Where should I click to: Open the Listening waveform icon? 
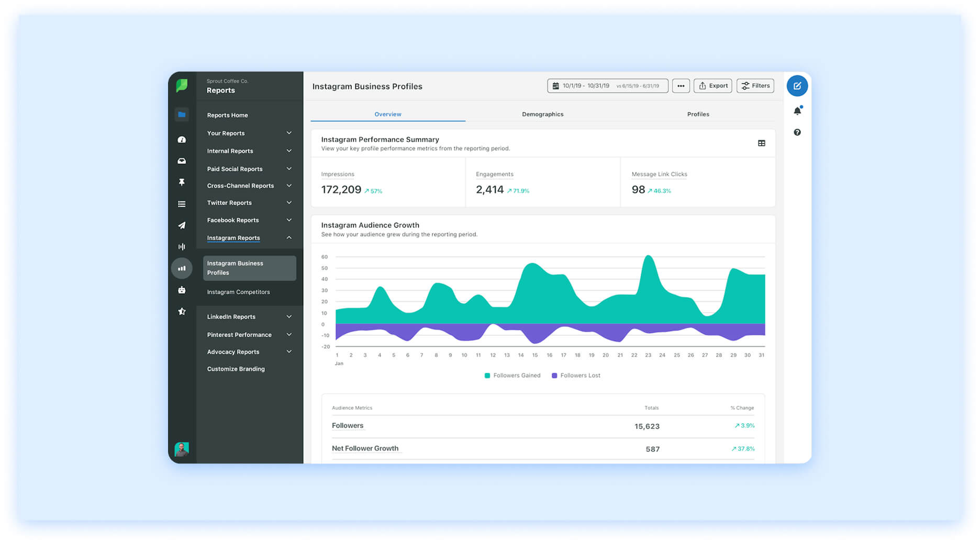point(182,246)
